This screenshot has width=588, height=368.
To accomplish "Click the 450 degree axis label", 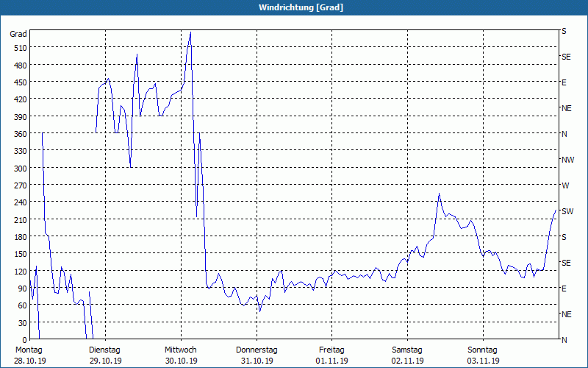I will 21,82.
